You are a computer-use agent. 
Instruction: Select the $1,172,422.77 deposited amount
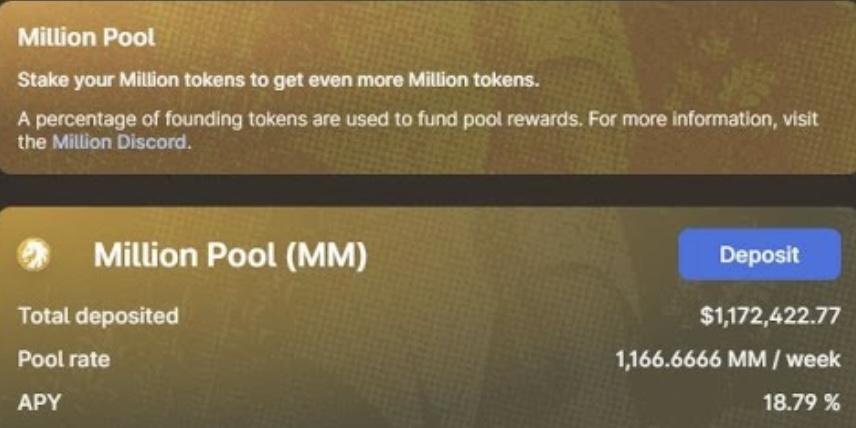pos(770,316)
